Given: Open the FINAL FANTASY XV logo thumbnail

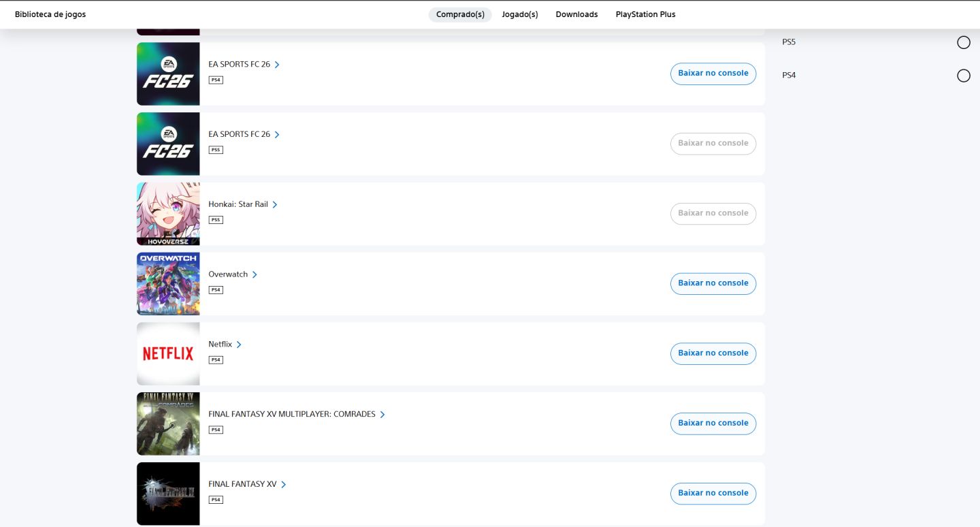Looking at the screenshot, I should [168, 494].
